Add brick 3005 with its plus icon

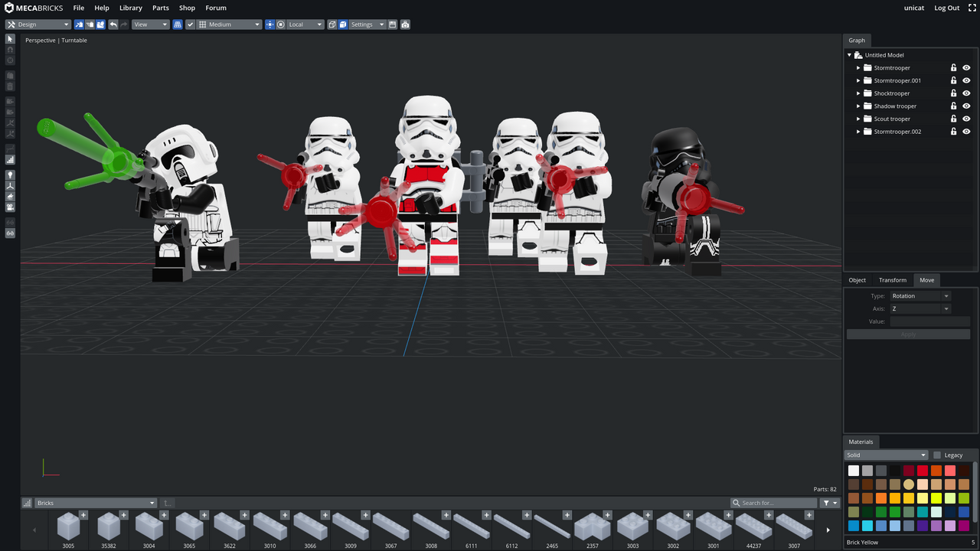[x=83, y=515]
